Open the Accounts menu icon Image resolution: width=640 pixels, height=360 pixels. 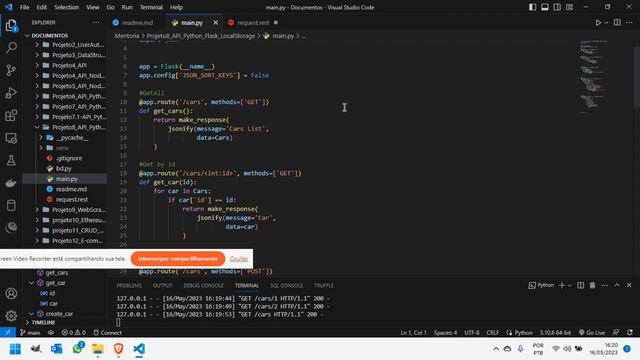pos(11,293)
